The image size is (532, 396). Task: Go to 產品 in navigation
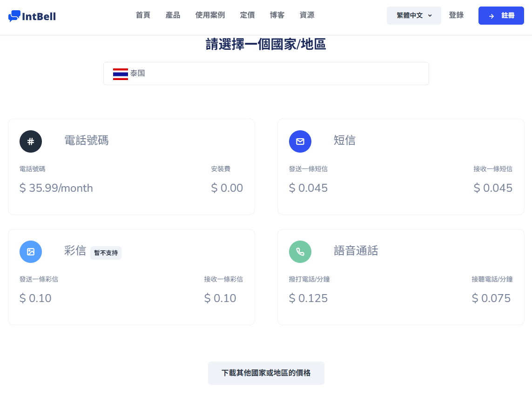pos(173,15)
